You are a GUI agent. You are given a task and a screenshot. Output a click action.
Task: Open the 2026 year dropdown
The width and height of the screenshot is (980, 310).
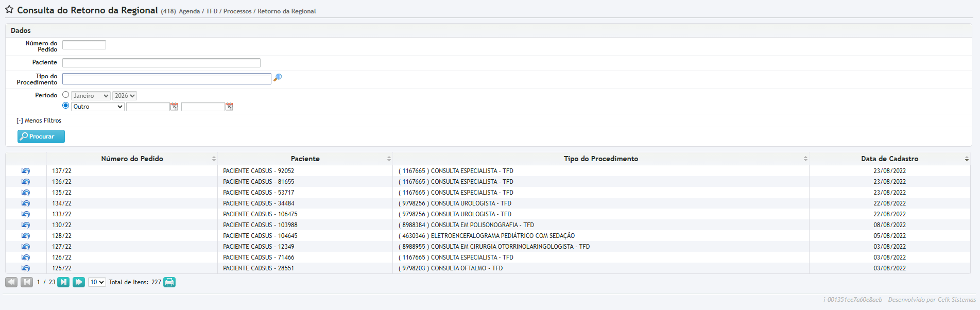pyautogui.click(x=125, y=96)
